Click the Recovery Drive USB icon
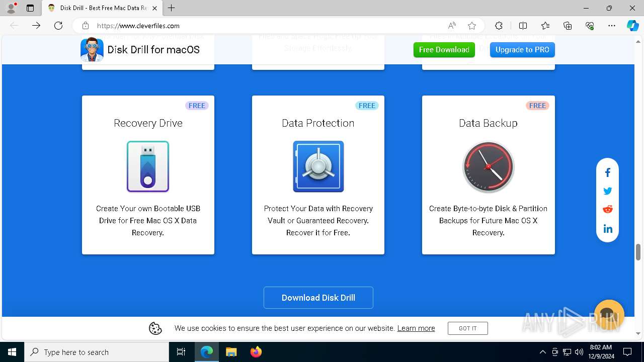Viewport: 644px width, 362px height. click(148, 166)
